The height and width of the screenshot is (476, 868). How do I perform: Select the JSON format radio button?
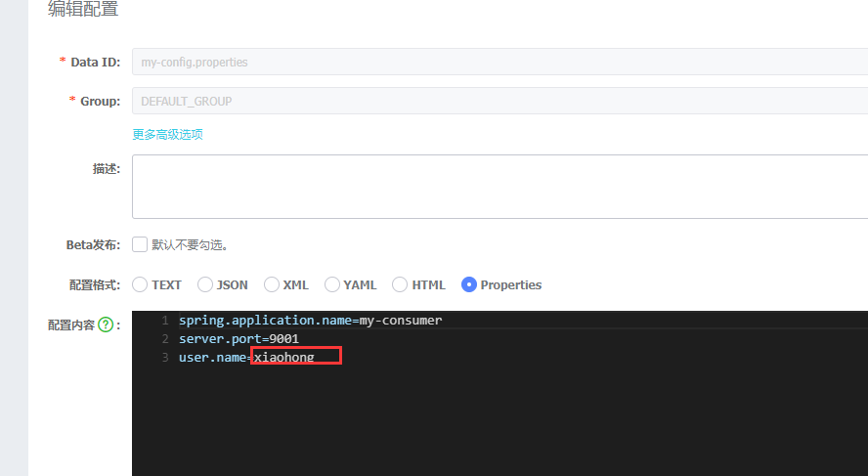tap(205, 284)
